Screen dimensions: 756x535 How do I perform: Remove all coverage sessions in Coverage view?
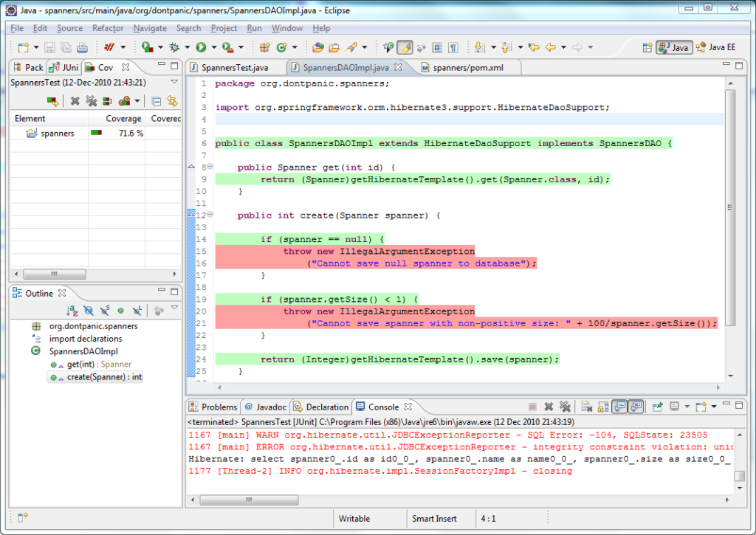pos(92,101)
